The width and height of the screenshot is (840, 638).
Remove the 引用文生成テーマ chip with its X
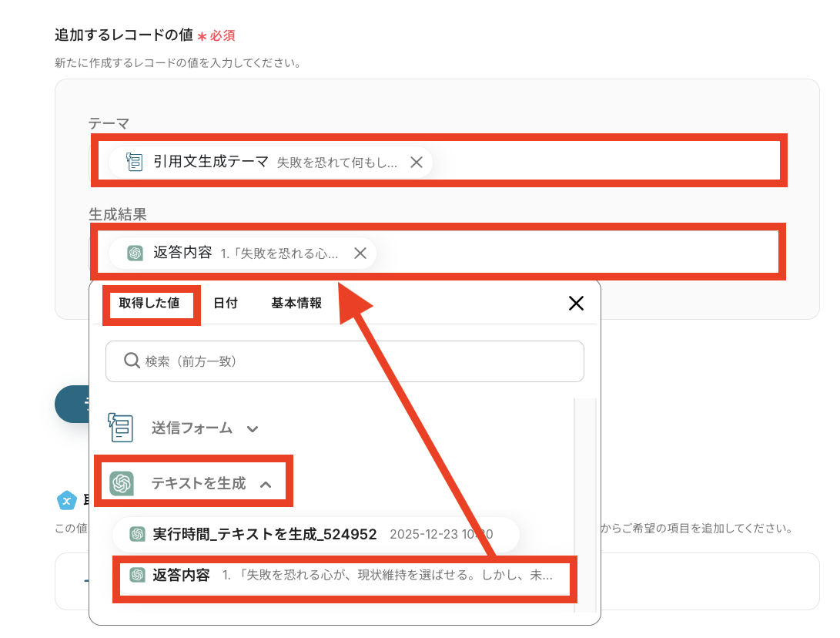(x=417, y=162)
